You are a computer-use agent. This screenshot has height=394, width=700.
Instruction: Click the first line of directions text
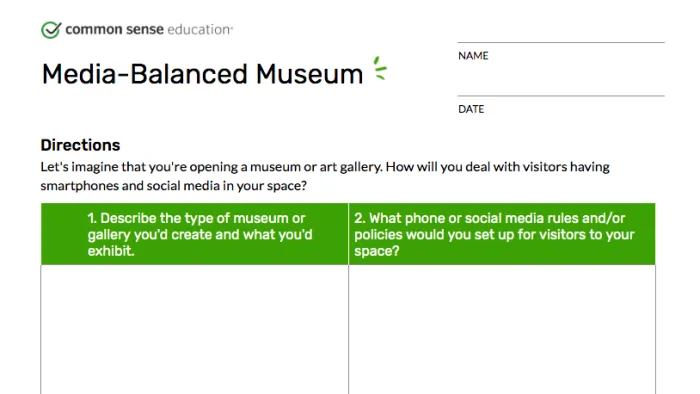pos(325,167)
